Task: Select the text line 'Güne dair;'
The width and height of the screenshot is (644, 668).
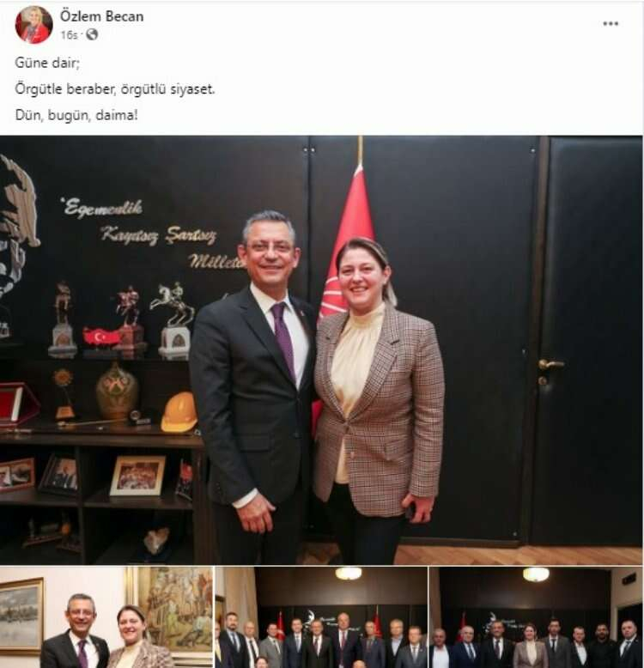Action: tap(47, 63)
